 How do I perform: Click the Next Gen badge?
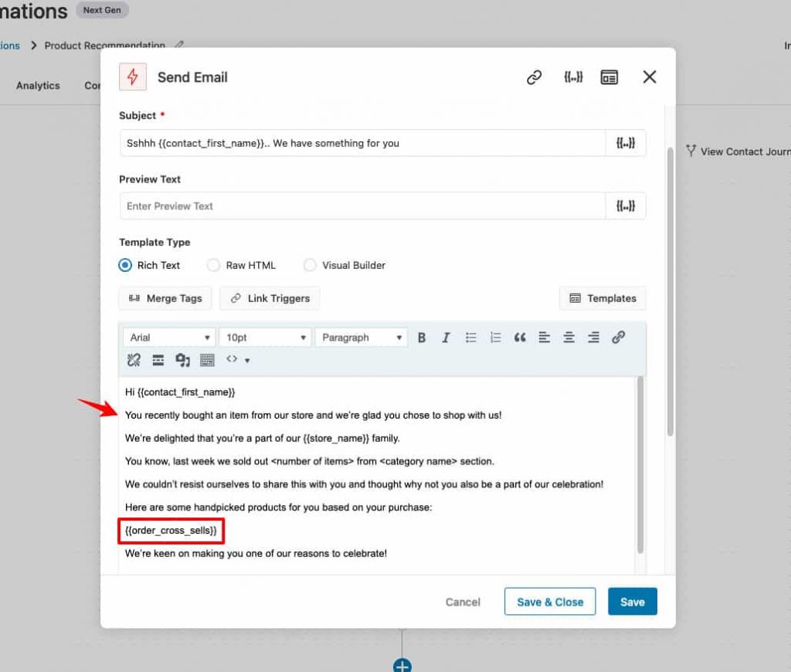[102, 10]
